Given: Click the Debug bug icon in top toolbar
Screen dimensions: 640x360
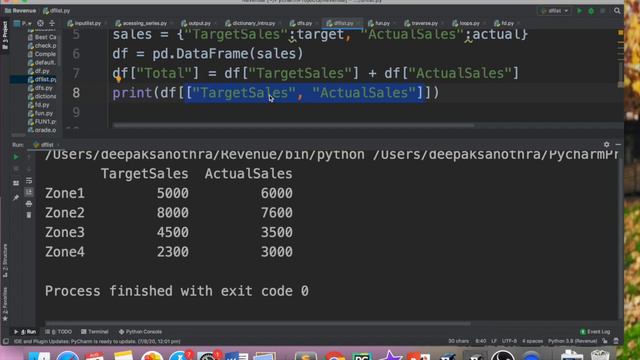Looking at the screenshot, I should (x=591, y=11).
